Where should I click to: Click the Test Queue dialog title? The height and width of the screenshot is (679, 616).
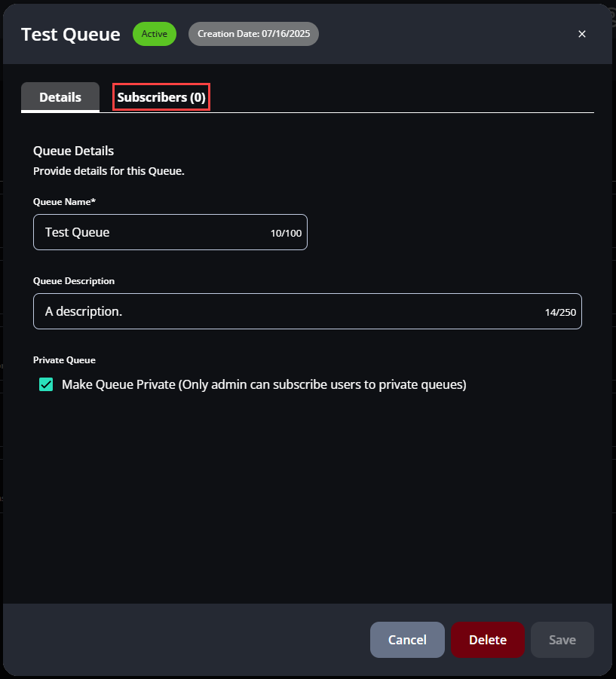tap(71, 34)
